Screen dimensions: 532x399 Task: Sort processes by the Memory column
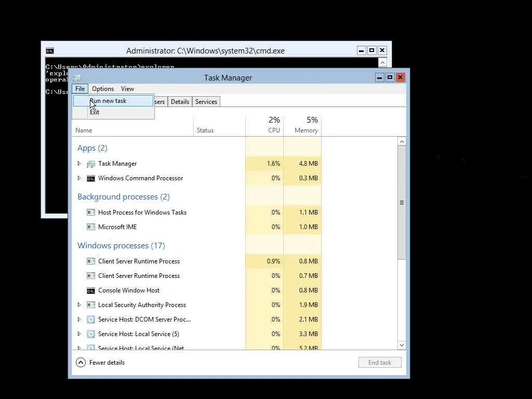click(302, 126)
